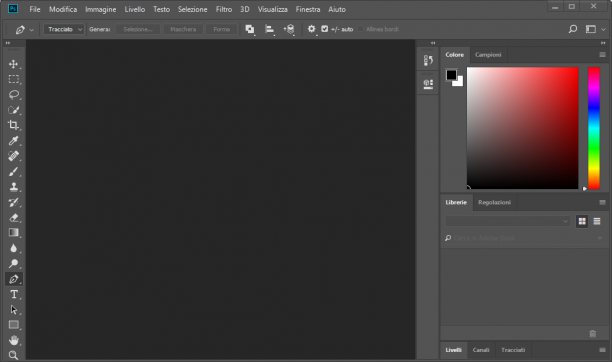Select the Gradient tool
The image size is (612, 362).
(x=14, y=233)
